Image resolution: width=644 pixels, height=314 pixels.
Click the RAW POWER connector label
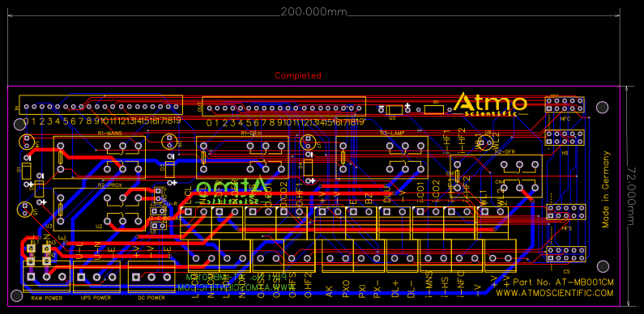click(x=47, y=299)
